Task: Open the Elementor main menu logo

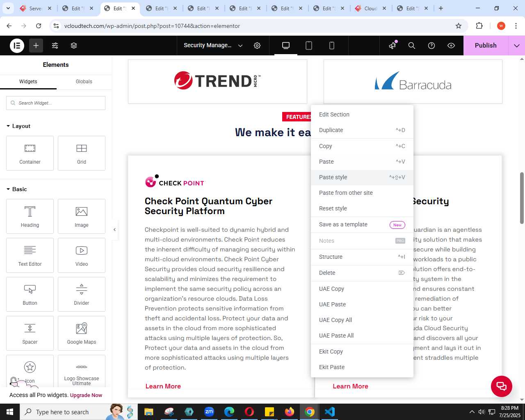Action: click(17, 46)
